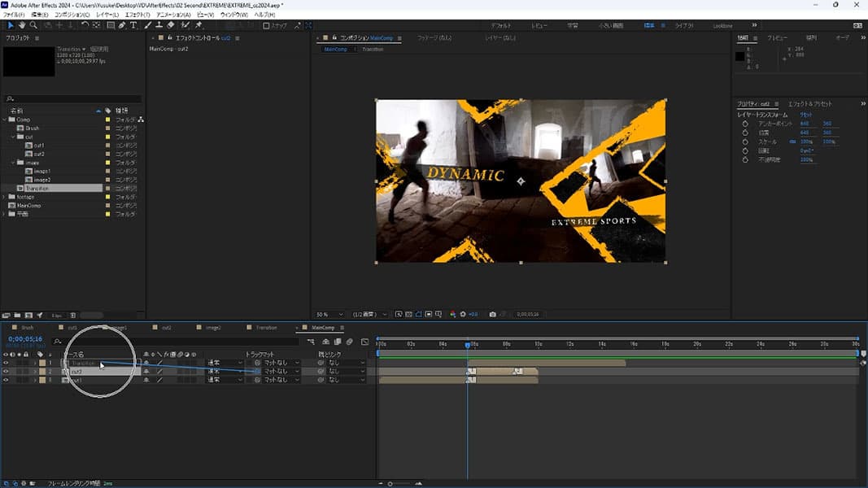Hide the cut2 layer using its eye icon
Image resolution: width=868 pixels, height=488 pixels.
click(x=6, y=372)
